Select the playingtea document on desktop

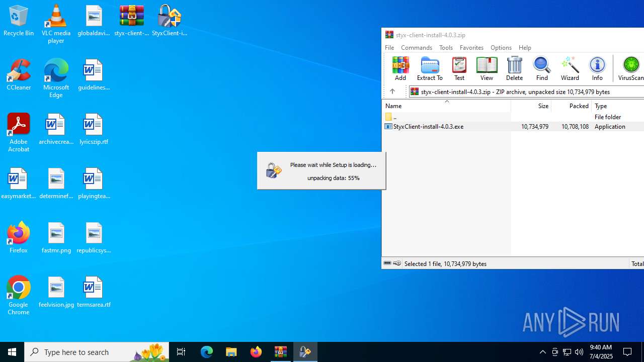tap(94, 184)
